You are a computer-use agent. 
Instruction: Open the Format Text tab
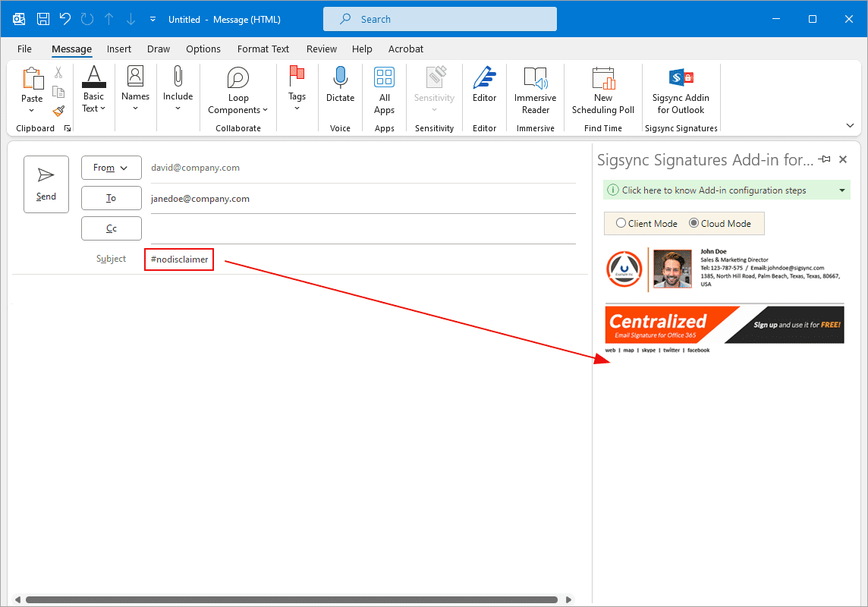click(263, 49)
